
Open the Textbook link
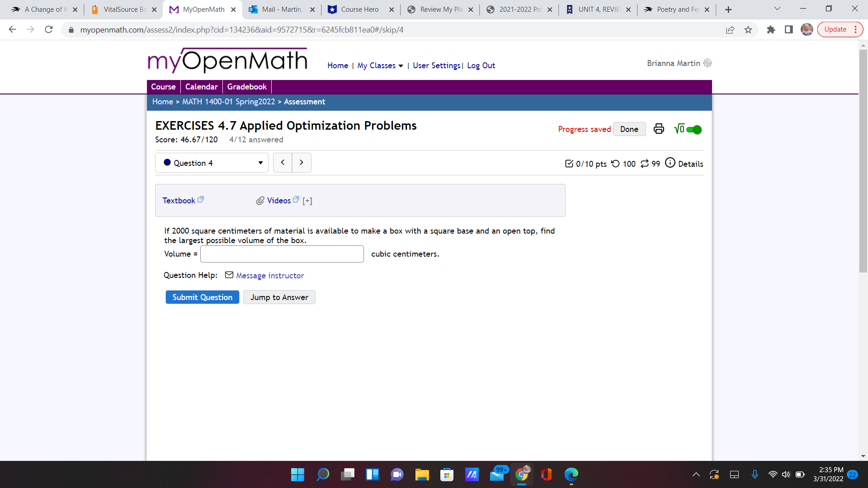click(179, 201)
